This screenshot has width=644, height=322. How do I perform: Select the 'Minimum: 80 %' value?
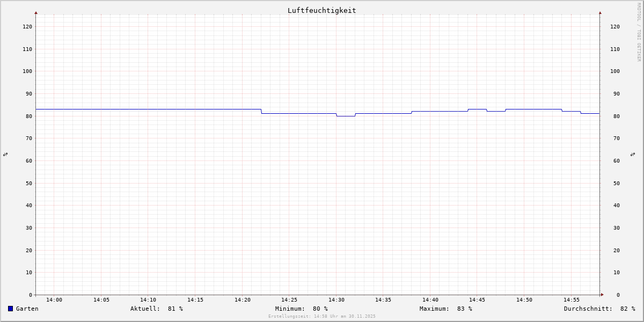(x=302, y=309)
